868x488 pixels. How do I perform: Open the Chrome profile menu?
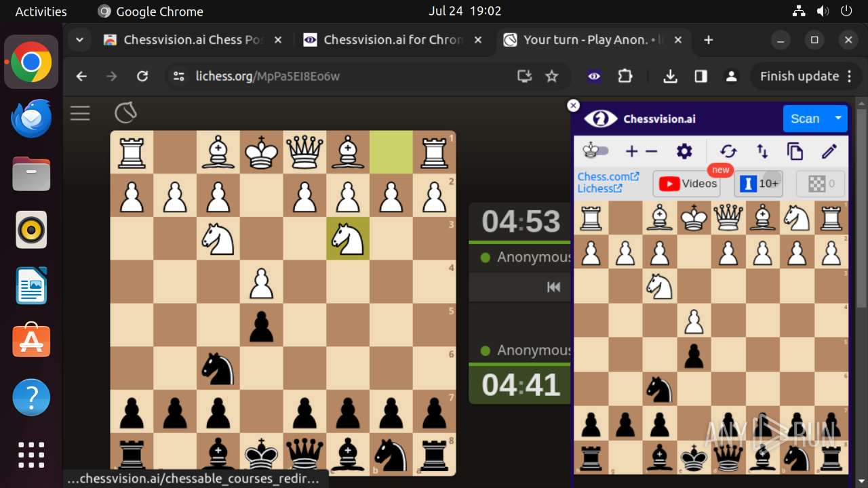point(731,77)
